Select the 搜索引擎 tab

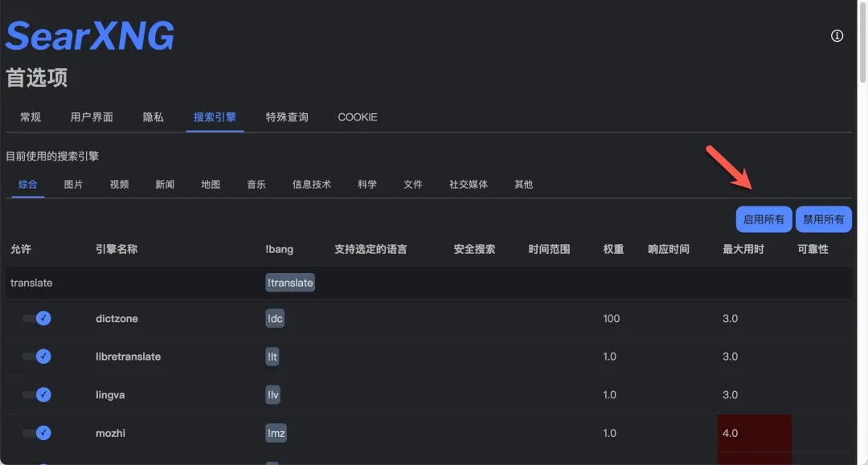pos(215,117)
